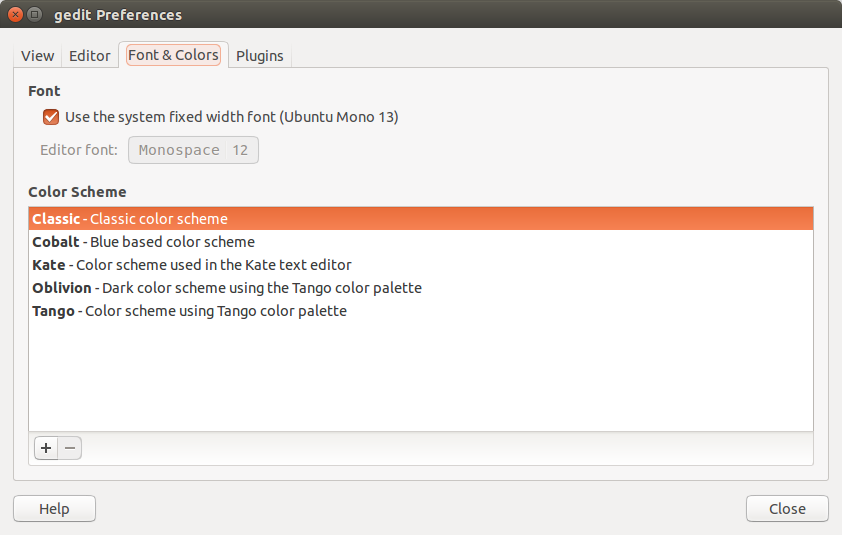Screen dimensions: 842x535
Task: Choose the Tango color scheme
Action: 421,311
